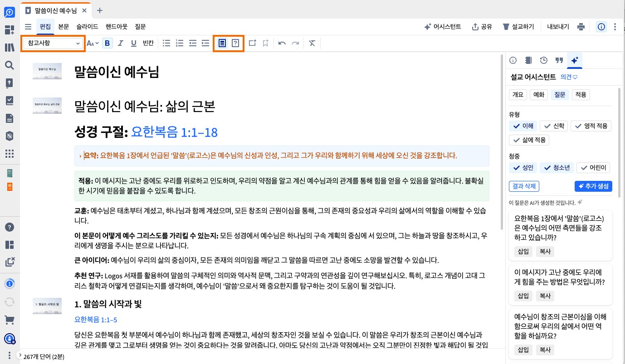The height and width of the screenshot is (364, 625).
Task: Click the 어시스턴트 button
Action: (442, 27)
